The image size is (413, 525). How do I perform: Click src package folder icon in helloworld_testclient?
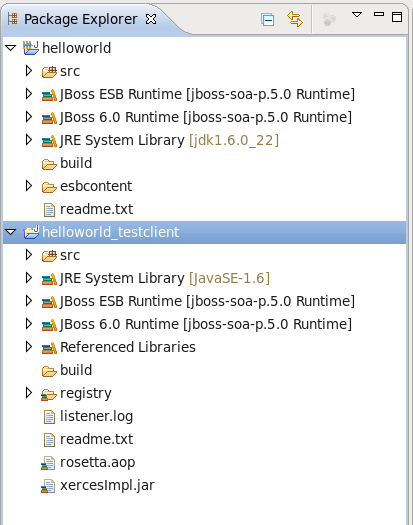(x=49, y=256)
